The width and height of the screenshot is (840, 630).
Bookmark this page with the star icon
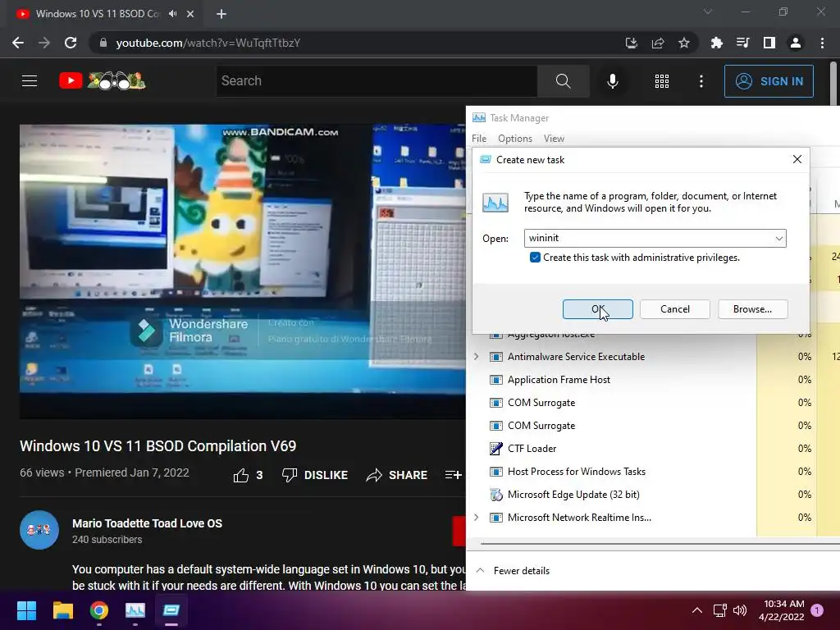[x=684, y=43]
